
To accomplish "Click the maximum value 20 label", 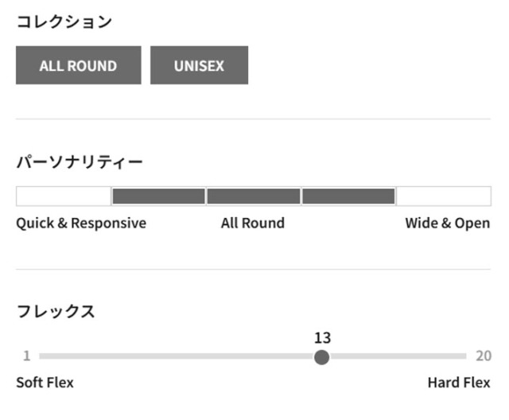I will pos(484,356).
